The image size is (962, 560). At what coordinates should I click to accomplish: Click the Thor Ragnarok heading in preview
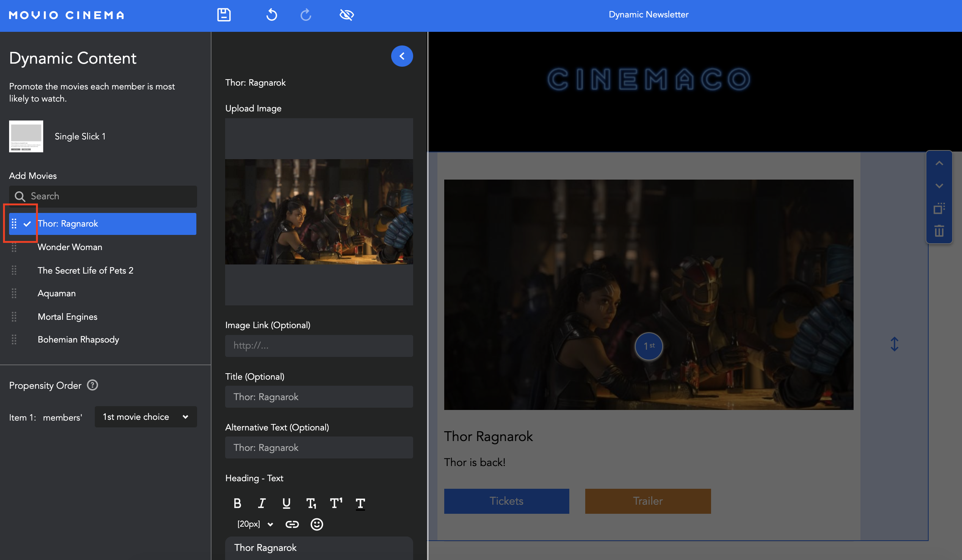489,436
